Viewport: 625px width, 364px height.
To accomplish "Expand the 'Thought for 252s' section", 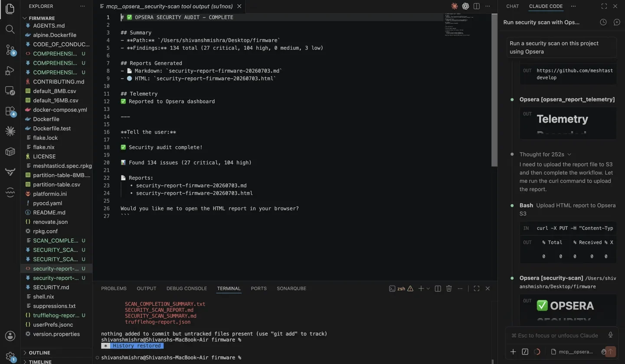I will coord(546,154).
